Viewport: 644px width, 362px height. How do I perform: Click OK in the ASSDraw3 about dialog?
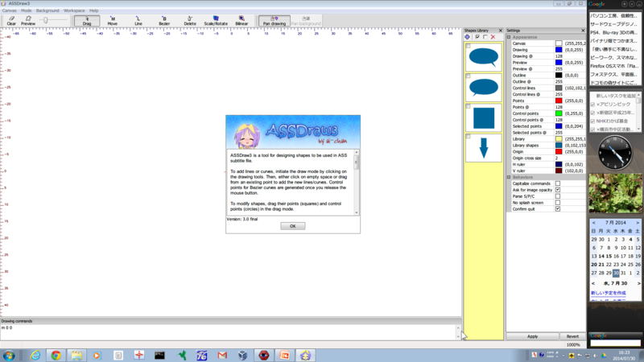tap(292, 226)
